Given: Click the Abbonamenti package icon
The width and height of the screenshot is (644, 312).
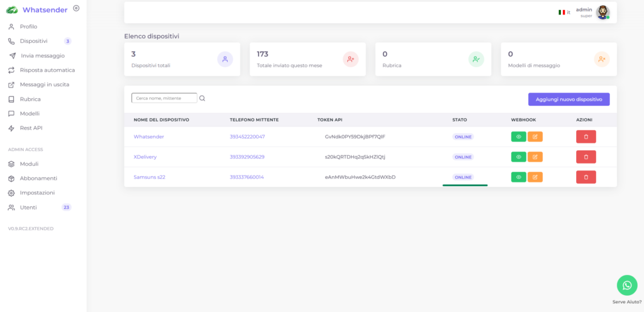Looking at the screenshot, I should point(11,178).
